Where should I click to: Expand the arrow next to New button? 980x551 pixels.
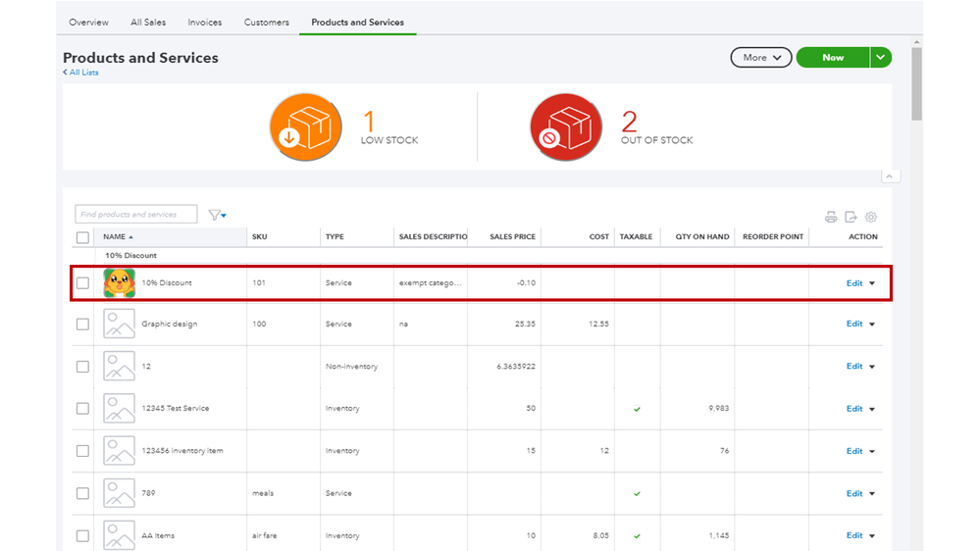point(881,58)
